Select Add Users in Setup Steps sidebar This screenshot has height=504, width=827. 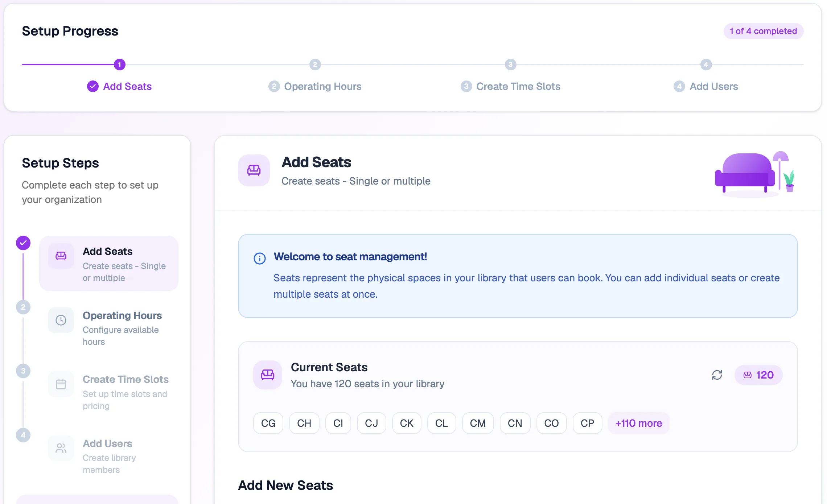[x=109, y=456]
